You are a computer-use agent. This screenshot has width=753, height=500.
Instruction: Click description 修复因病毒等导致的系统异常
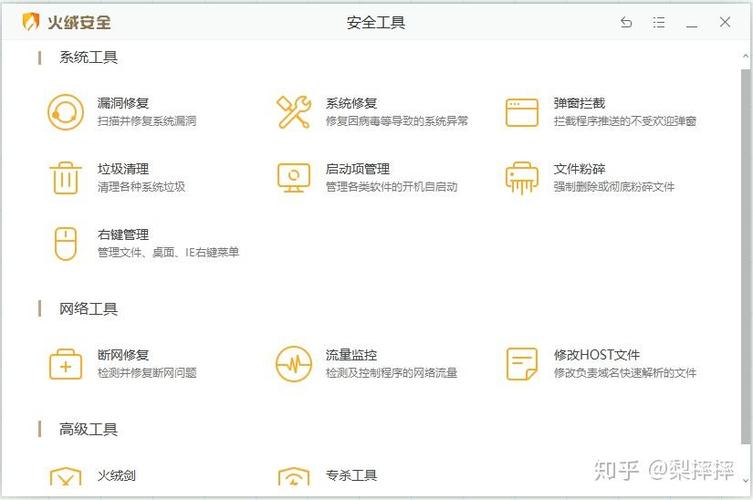[397, 121]
